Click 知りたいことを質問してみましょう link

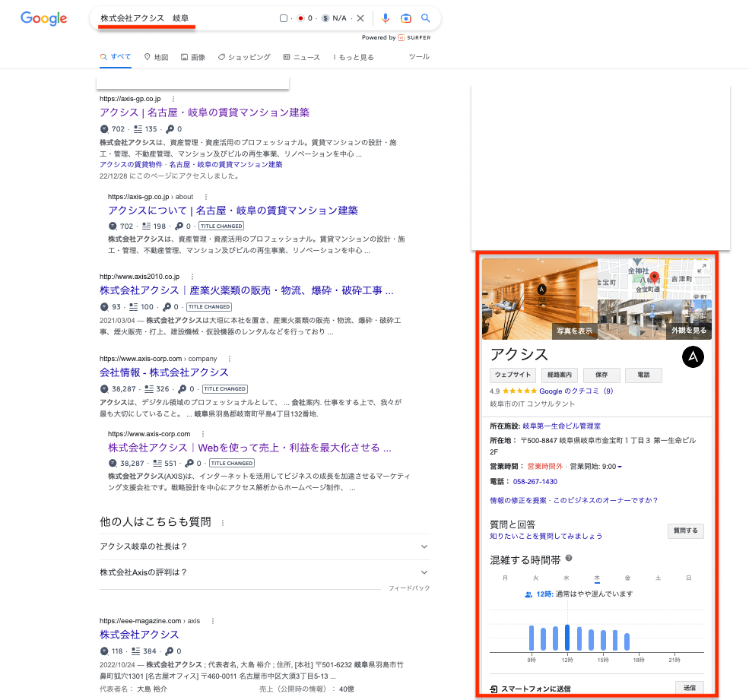coord(546,537)
